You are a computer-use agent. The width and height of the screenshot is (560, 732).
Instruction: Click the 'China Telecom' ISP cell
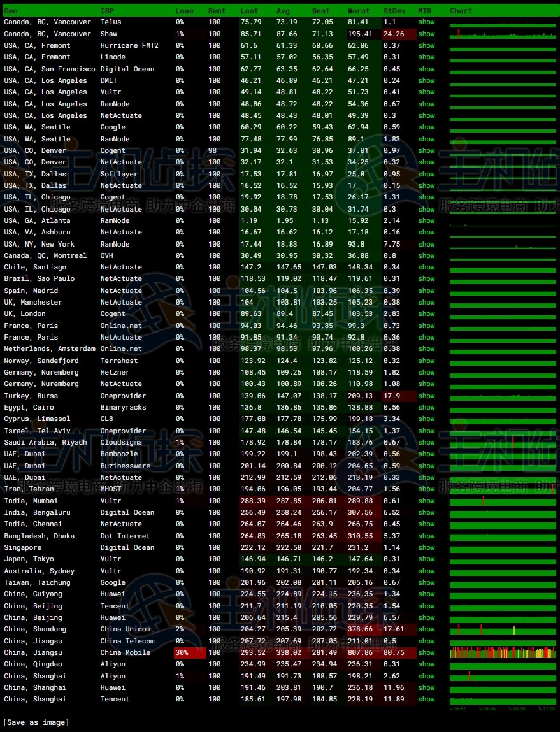tap(127, 641)
